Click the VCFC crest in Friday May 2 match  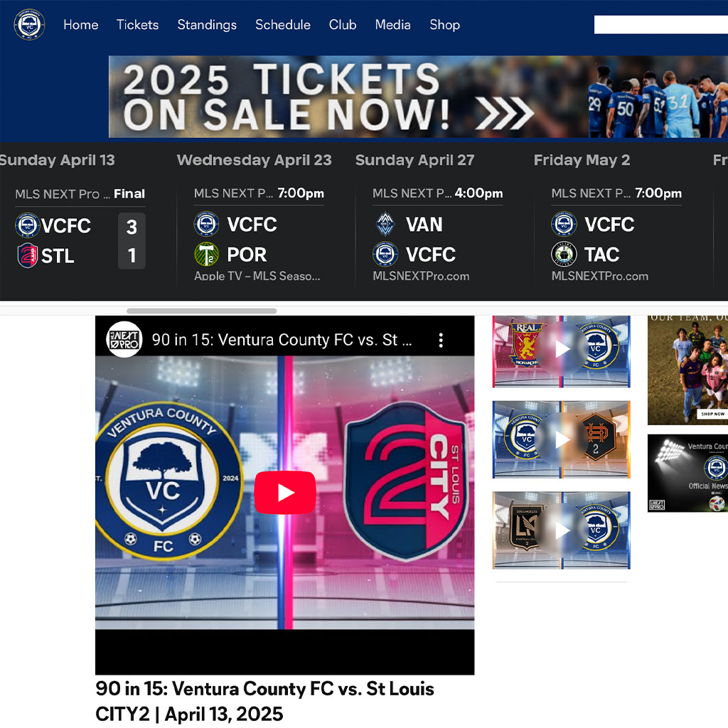tap(564, 224)
